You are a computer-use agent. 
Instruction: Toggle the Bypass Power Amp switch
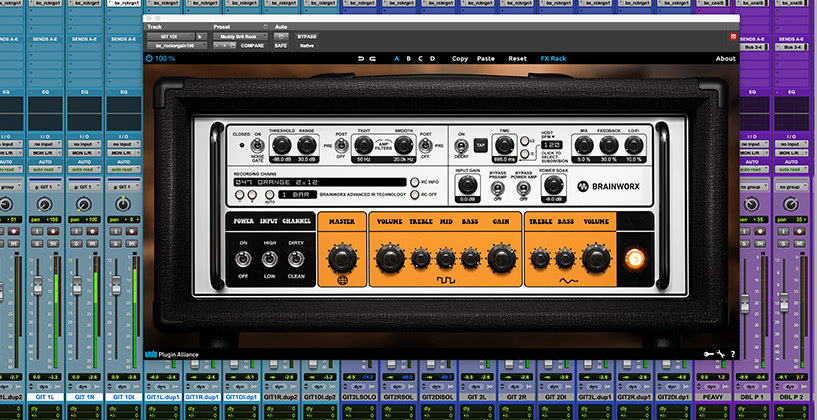(523, 188)
